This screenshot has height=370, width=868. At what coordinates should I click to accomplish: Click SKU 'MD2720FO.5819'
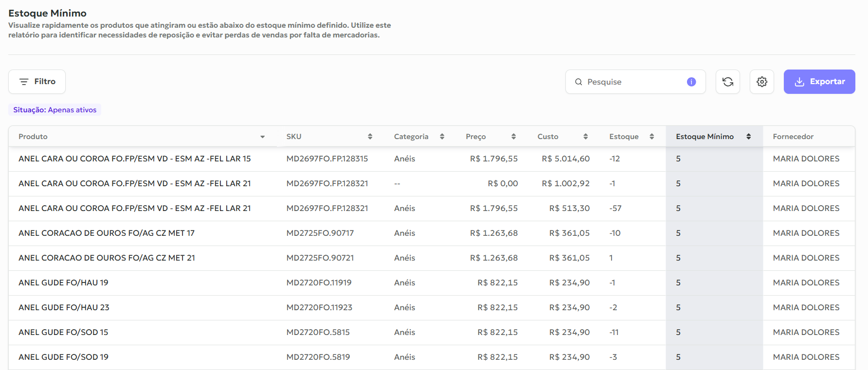pyautogui.click(x=318, y=357)
